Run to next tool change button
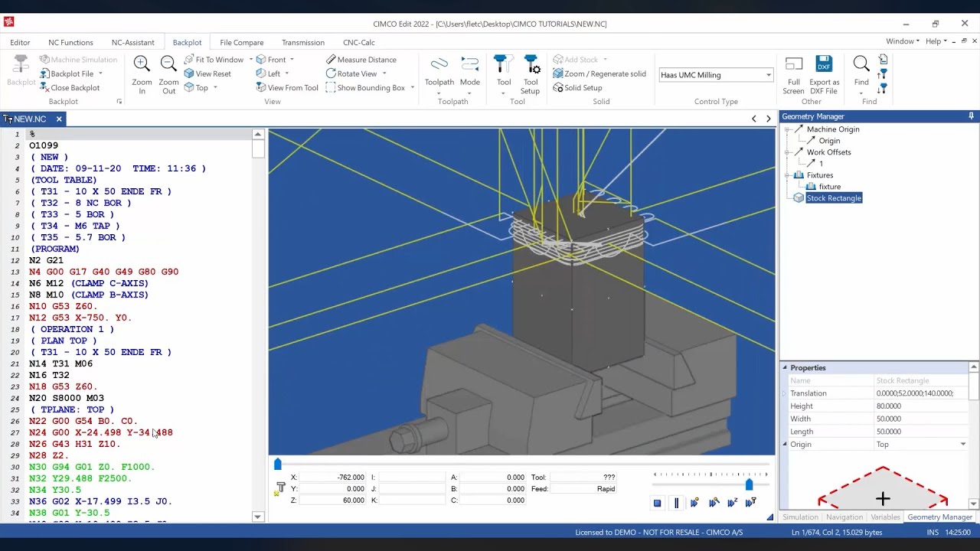 (751, 503)
